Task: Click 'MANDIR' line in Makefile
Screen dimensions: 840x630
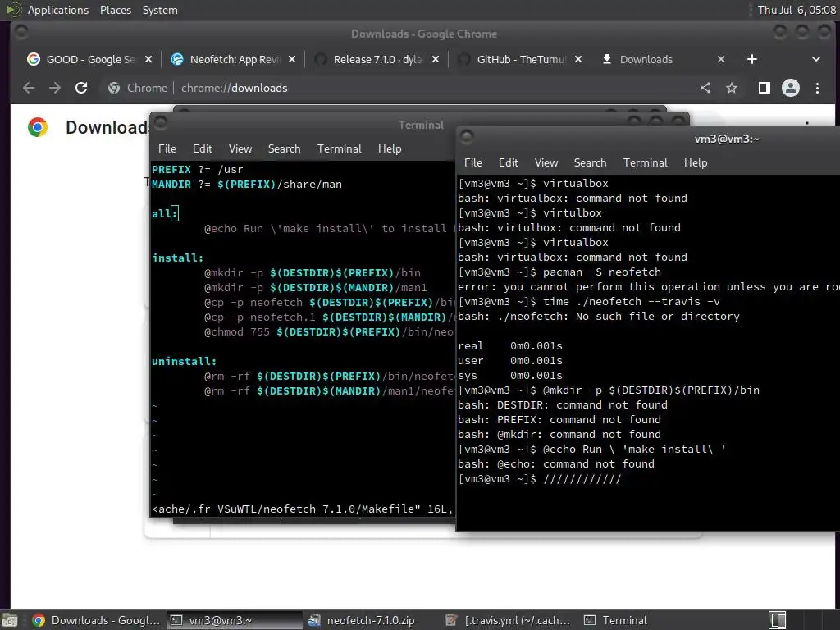Action: [246, 185]
